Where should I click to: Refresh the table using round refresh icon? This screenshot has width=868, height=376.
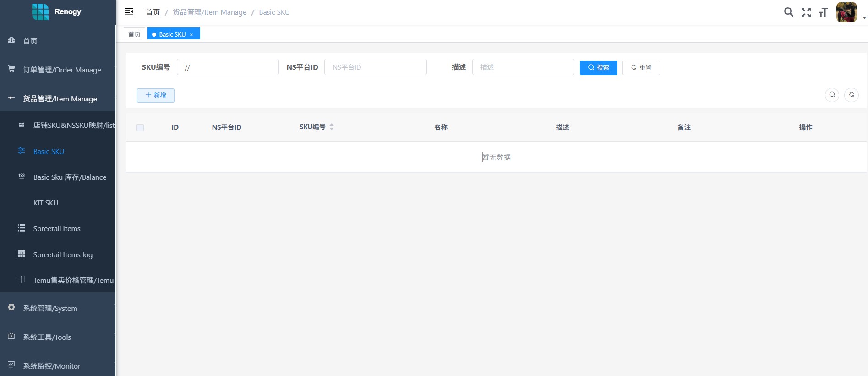[x=851, y=94]
